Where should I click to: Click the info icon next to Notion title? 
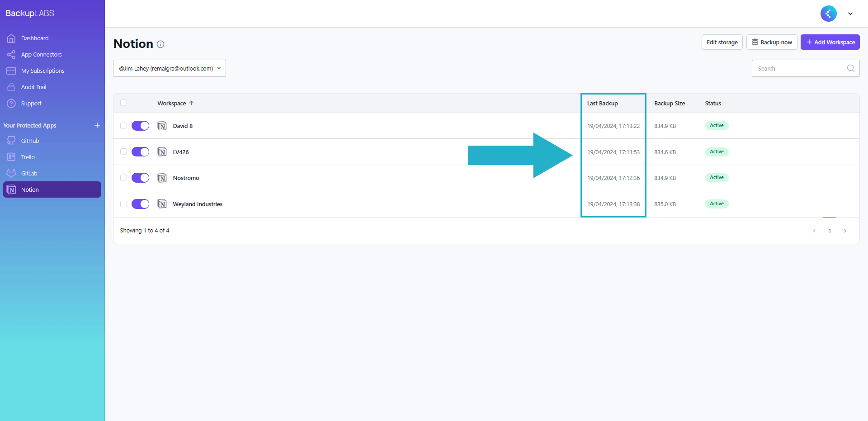[x=160, y=44]
